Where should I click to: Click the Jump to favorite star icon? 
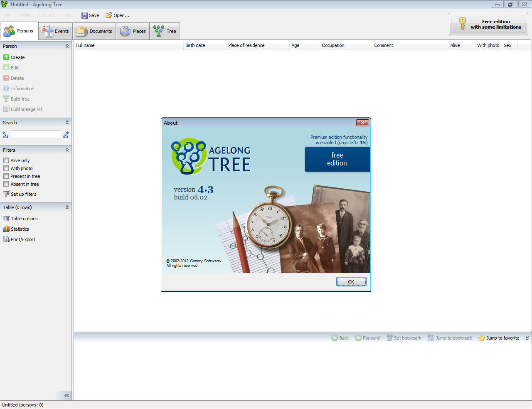pyautogui.click(x=482, y=338)
